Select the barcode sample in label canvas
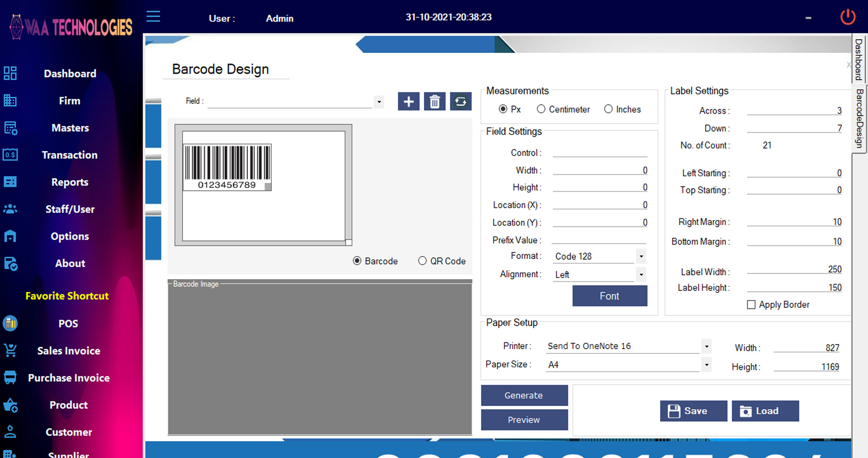Image resolution: width=868 pixels, height=458 pixels. click(x=227, y=167)
